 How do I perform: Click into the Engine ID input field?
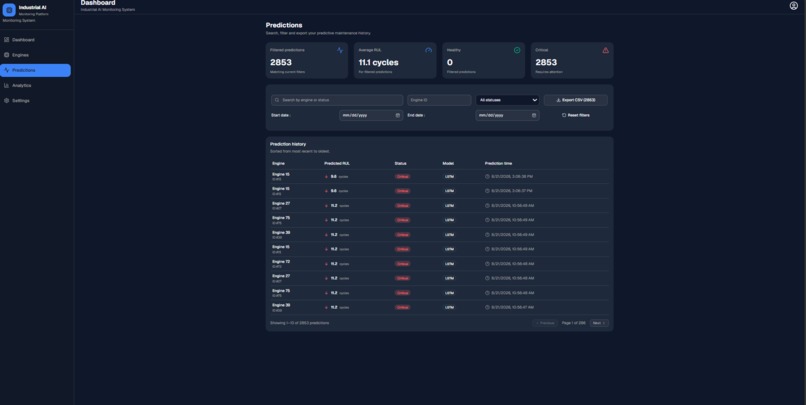[439, 100]
